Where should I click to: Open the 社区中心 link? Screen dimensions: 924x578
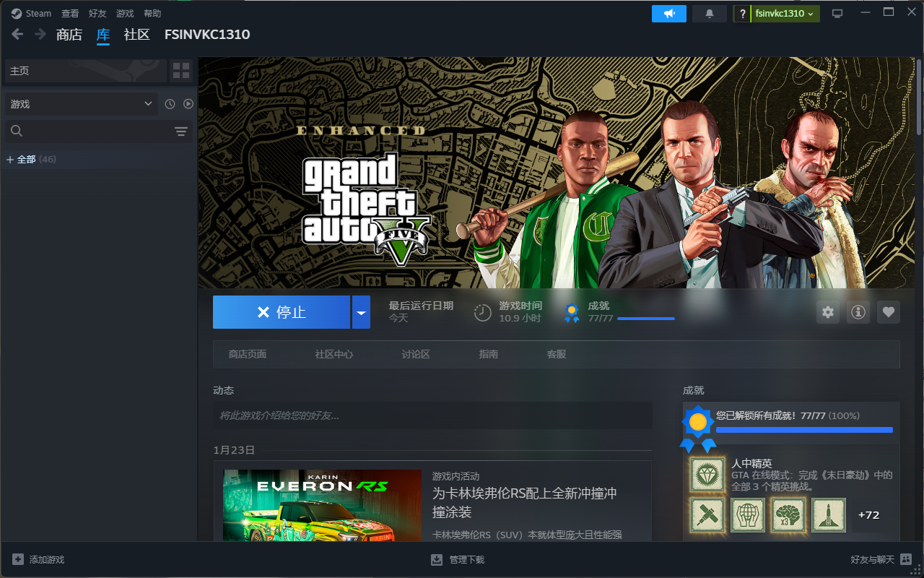click(x=334, y=354)
